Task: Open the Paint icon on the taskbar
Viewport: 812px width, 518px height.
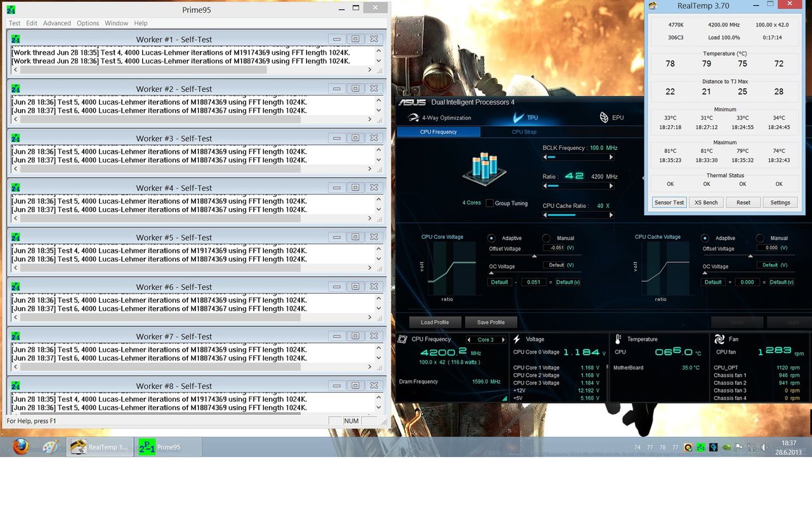Action: coord(51,447)
